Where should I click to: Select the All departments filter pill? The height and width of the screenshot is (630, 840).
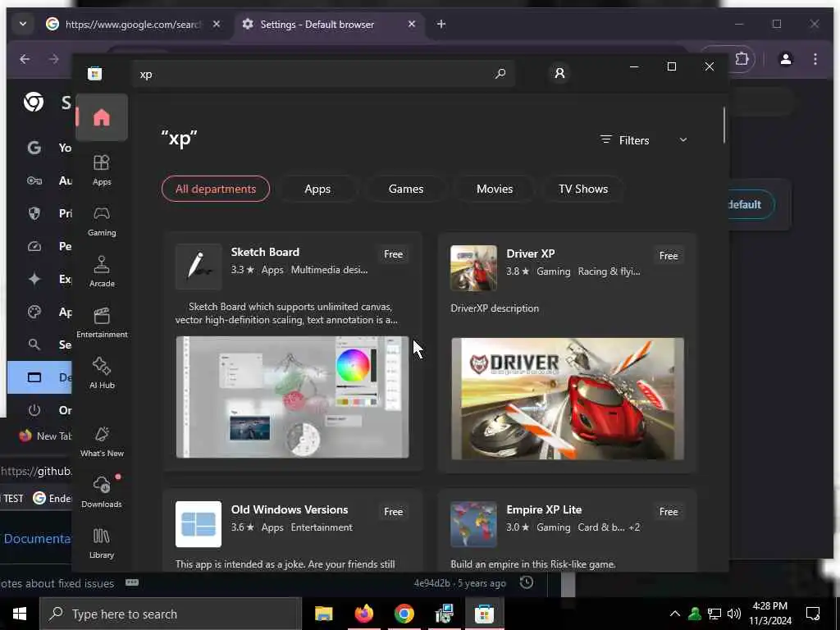(x=216, y=189)
